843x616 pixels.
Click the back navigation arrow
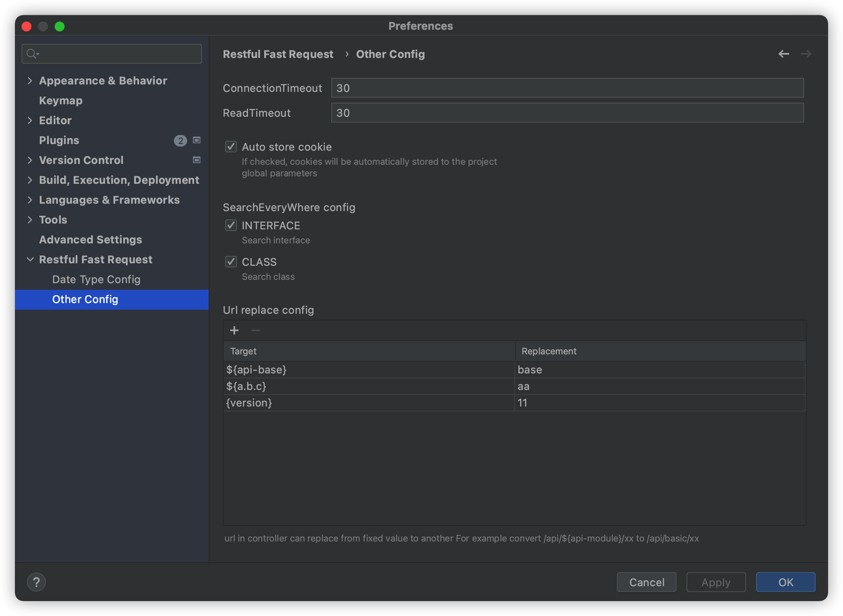(x=783, y=54)
